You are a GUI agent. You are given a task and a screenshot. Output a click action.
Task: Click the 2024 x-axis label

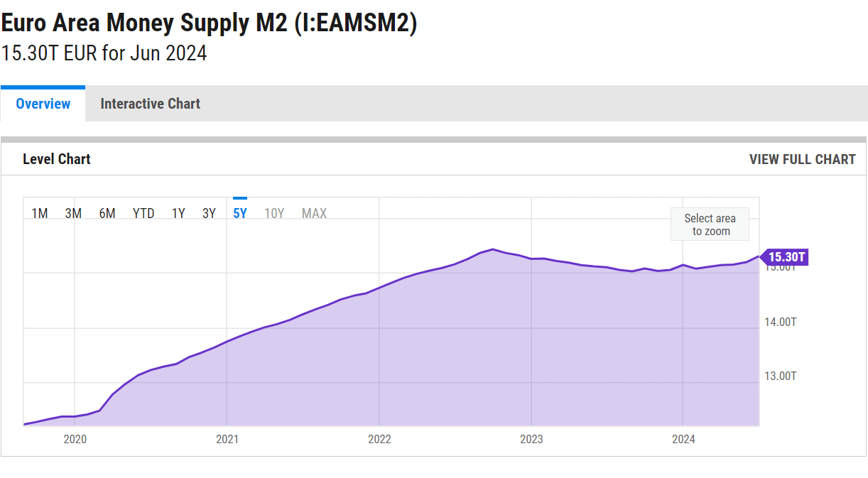pyautogui.click(x=683, y=440)
